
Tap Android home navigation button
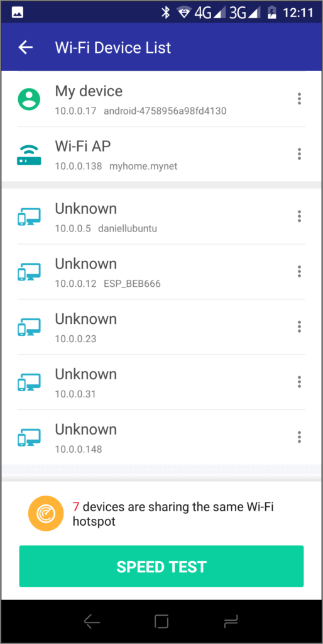(161, 621)
